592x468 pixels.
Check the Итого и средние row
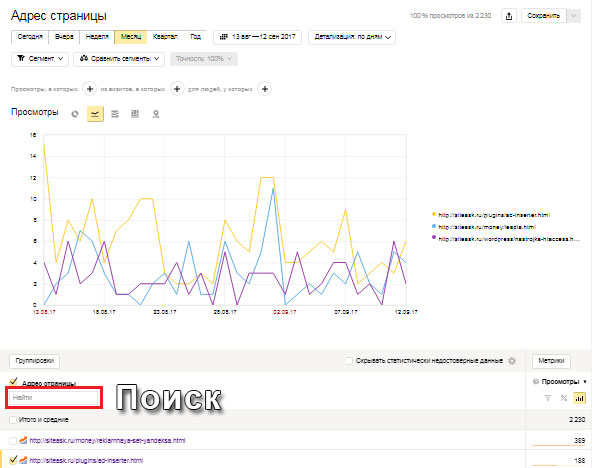[13, 420]
